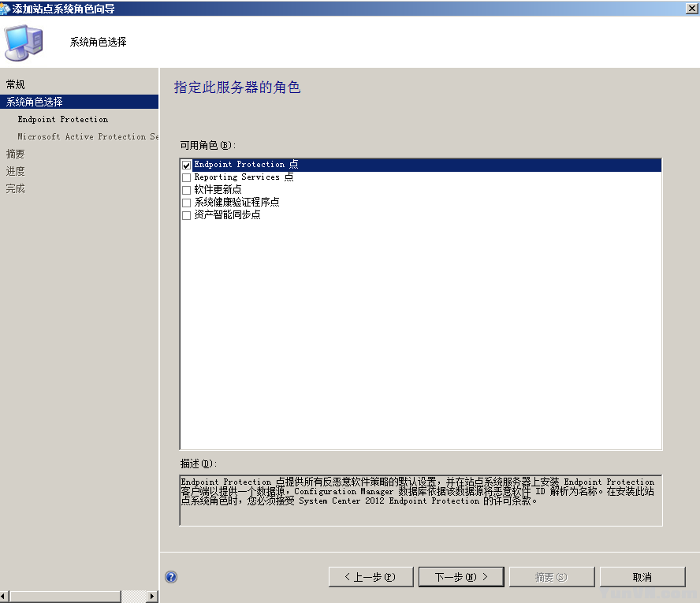Click the wizard title bar icon
The image size is (700, 603).
coord(5,9)
